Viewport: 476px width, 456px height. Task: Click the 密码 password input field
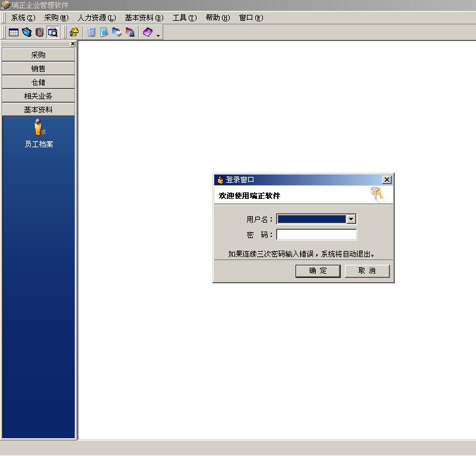[x=316, y=235]
